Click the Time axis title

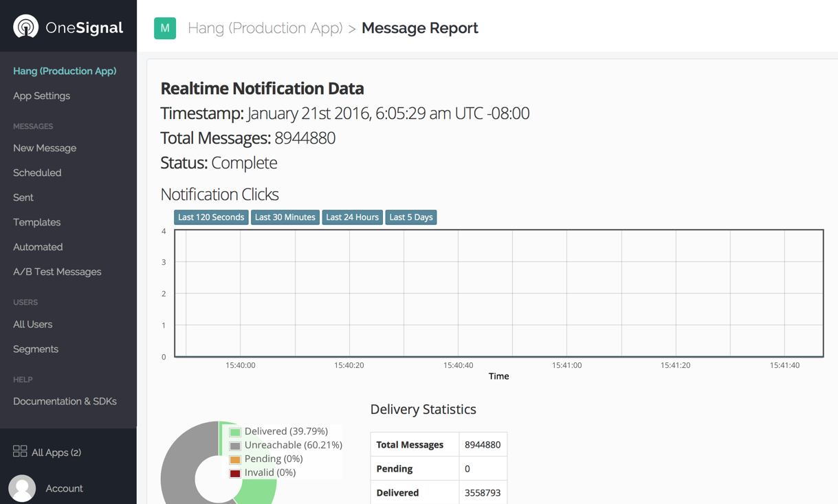499,376
